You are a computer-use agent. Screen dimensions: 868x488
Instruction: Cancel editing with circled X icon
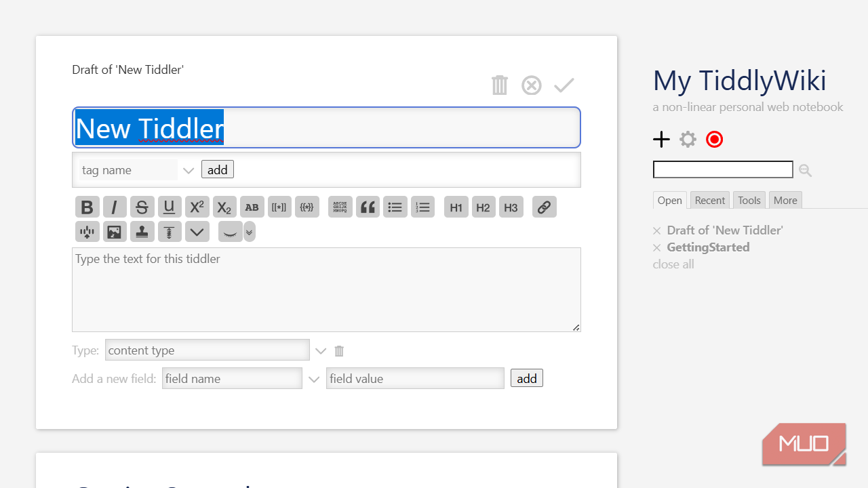532,85
